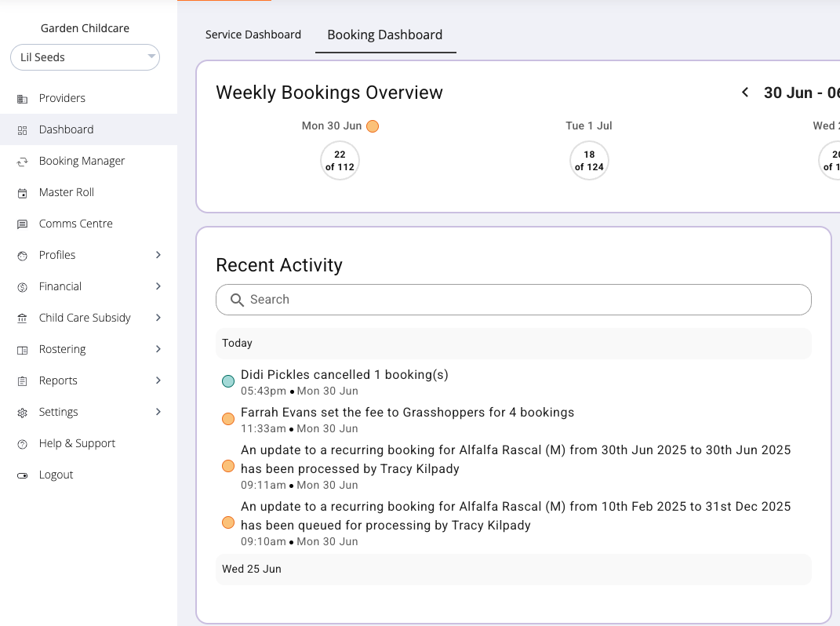The height and width of the screenshot is (626, 840).
Task: Expand the Child Care Subsidy chevron
Action: [x=158, y=317]
